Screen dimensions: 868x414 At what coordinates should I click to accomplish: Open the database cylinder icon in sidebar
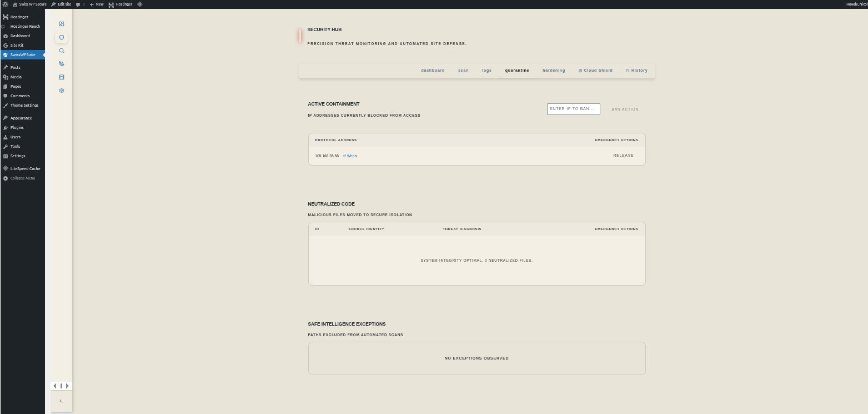[x=62, y=77]
